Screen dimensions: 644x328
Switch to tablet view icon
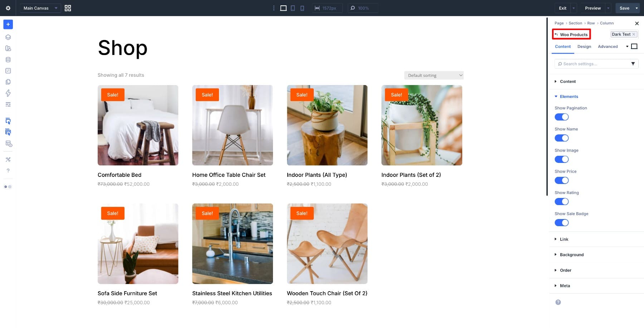coord(293,8)
